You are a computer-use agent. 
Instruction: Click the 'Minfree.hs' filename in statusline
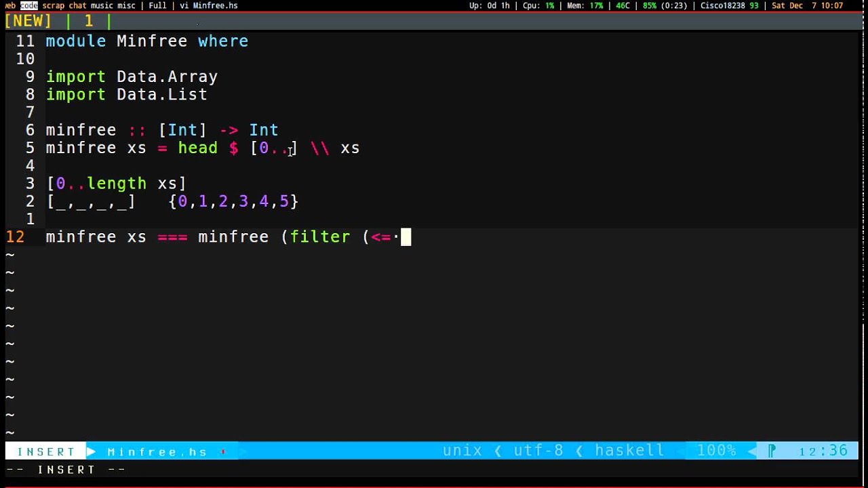pyautogui.click(x=157, y=451)
